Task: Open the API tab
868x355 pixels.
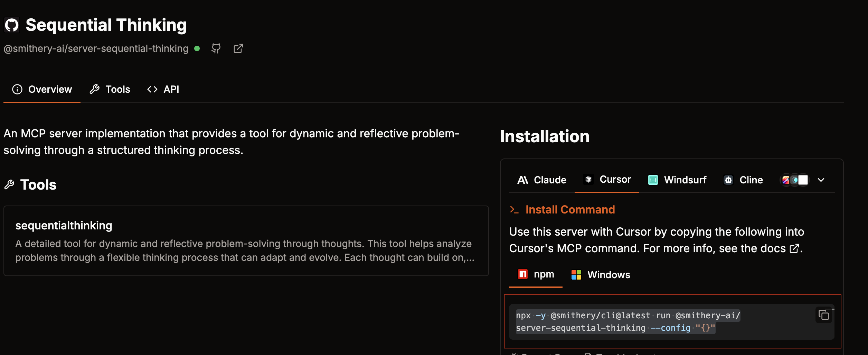Action: tap(163, 89)
